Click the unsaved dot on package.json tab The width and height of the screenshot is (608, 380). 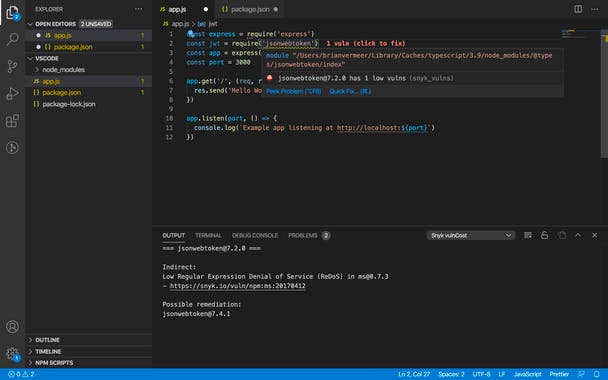point(275,9)
